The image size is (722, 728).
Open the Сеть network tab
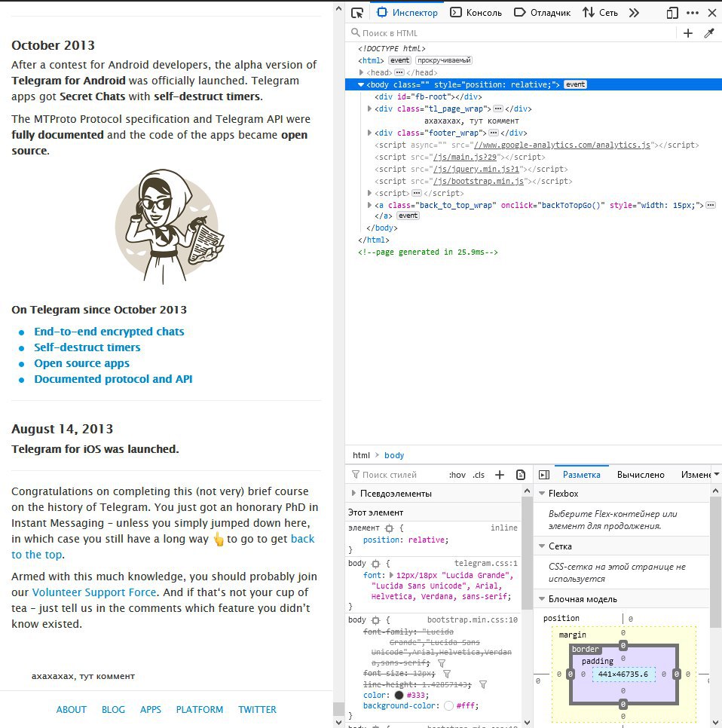click(x=601, y=13)
